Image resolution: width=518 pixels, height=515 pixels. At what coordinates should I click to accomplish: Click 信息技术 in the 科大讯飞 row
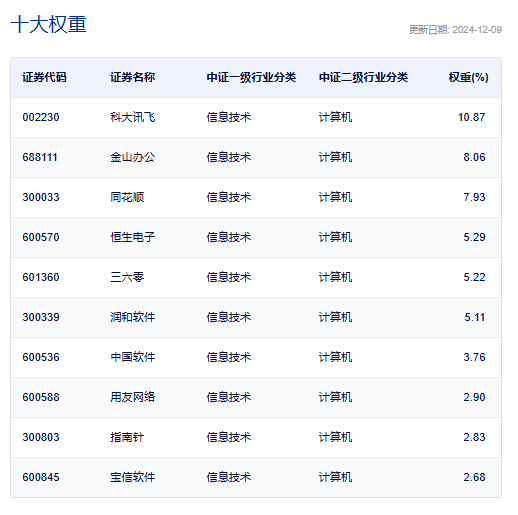229,117
